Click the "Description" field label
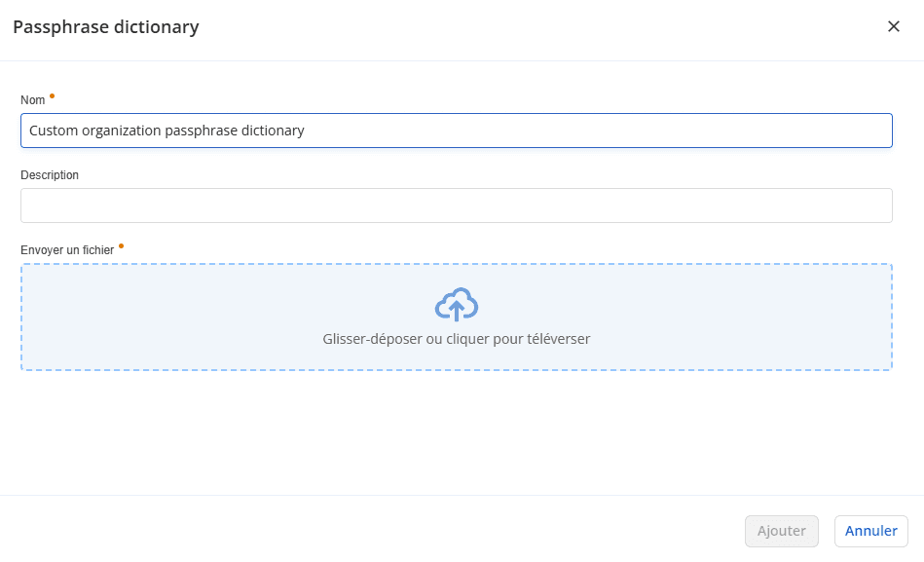Screen dimensions: 924x562 coord(50,175)
